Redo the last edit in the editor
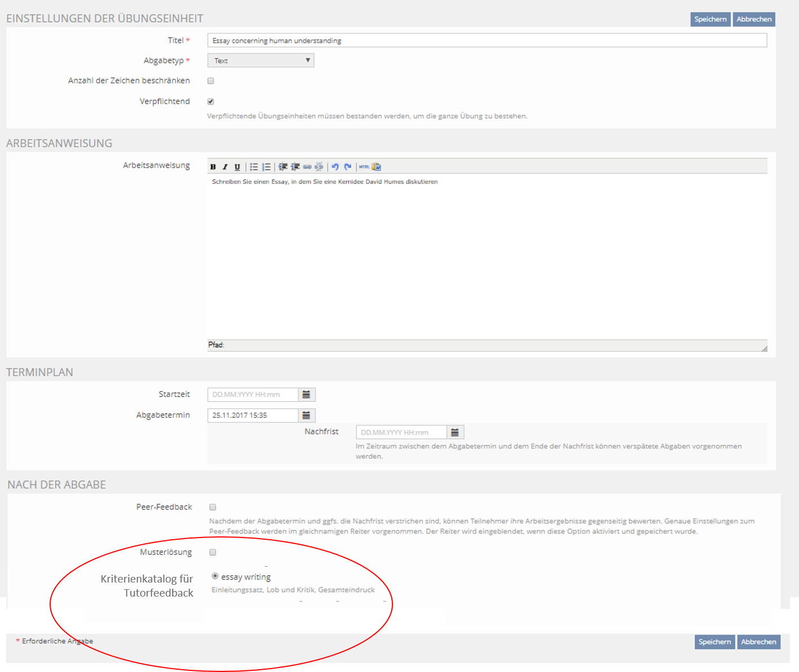The width and height of the screenshot is (799, 672). click(348, 167)
